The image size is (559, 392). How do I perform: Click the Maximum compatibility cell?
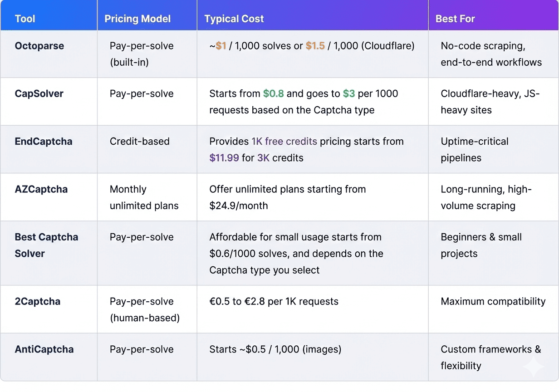point(493,301)
